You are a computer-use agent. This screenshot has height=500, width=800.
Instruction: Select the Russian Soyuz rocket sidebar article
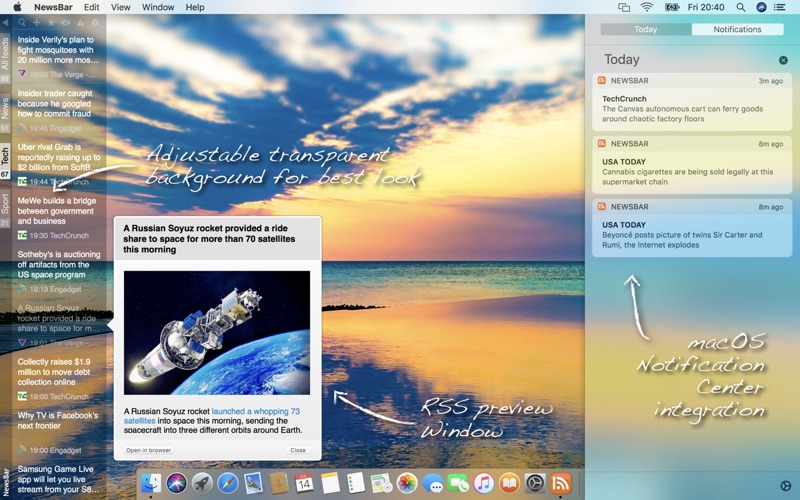point(58,318)
